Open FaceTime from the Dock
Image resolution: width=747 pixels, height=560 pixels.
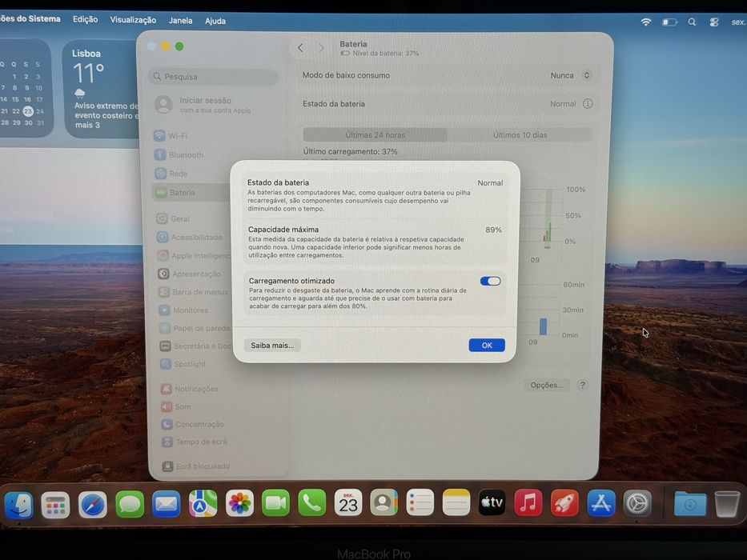click(275, 503)
